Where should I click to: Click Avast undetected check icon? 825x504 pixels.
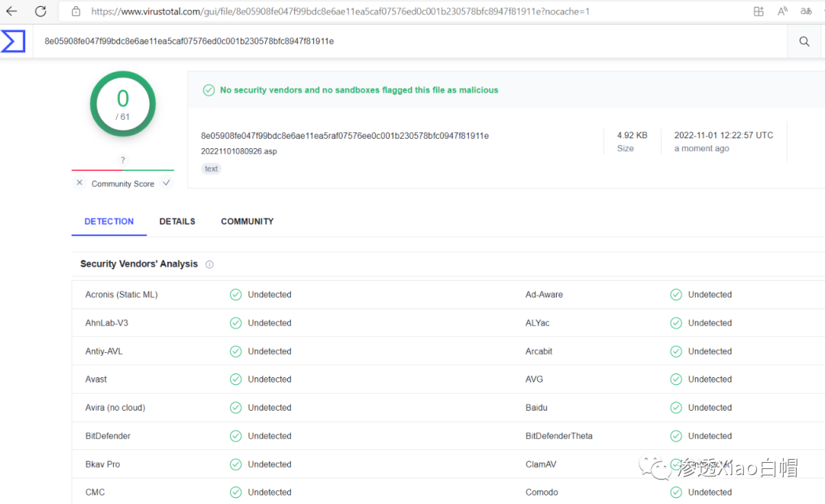236,380
